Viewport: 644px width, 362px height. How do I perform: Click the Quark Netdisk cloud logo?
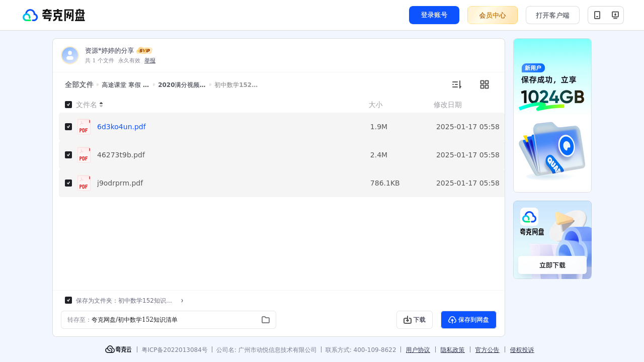[x=54, y=15]
